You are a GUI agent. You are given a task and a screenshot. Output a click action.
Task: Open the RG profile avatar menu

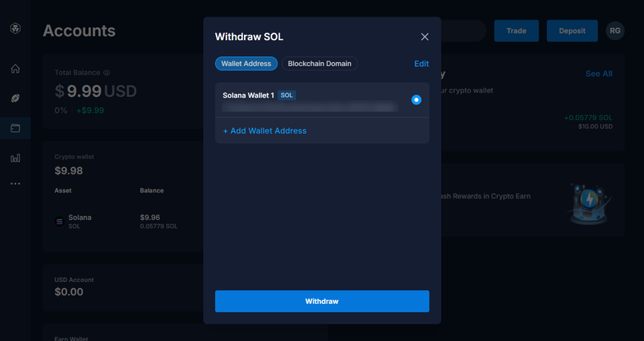pyautogui.click(x=614, y=30)
